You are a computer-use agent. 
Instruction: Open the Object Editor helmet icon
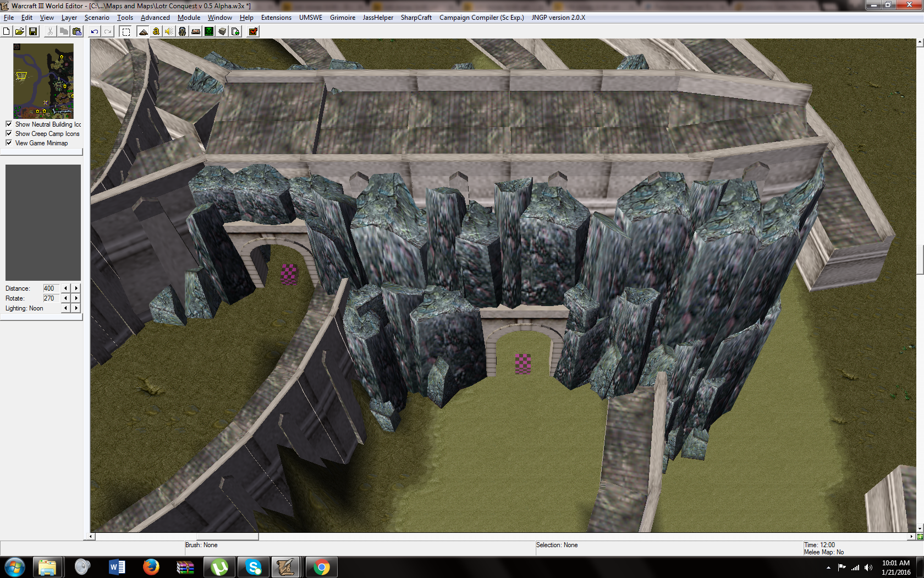click(183, 31)
